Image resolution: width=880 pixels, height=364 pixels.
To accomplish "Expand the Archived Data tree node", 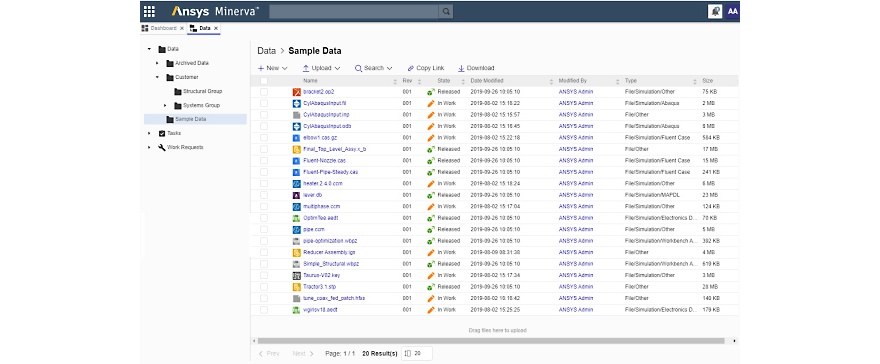I will coord(157,63).
